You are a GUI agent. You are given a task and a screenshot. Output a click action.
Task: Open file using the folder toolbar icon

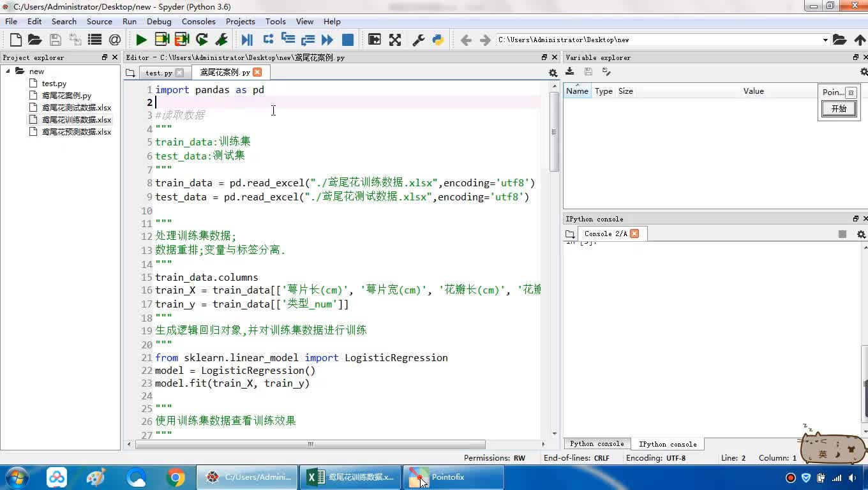click(x=35, y=40)
